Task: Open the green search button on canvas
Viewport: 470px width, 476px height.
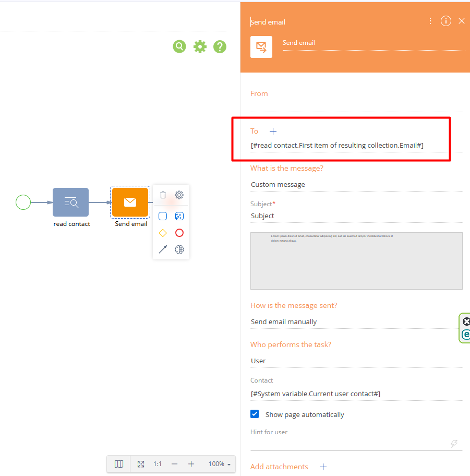Action: (x=179, y=46)
